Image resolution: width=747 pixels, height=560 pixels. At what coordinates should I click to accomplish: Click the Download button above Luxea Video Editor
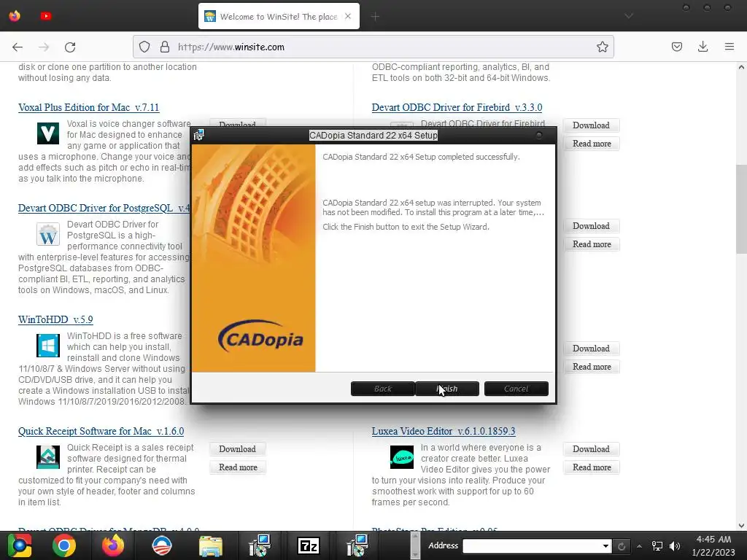[x=591, y=349]
